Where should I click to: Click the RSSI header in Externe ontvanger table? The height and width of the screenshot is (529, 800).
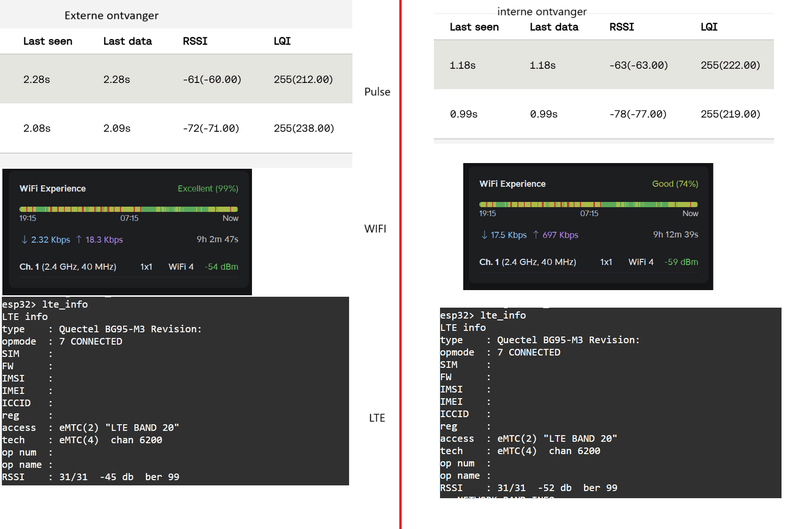195,41
